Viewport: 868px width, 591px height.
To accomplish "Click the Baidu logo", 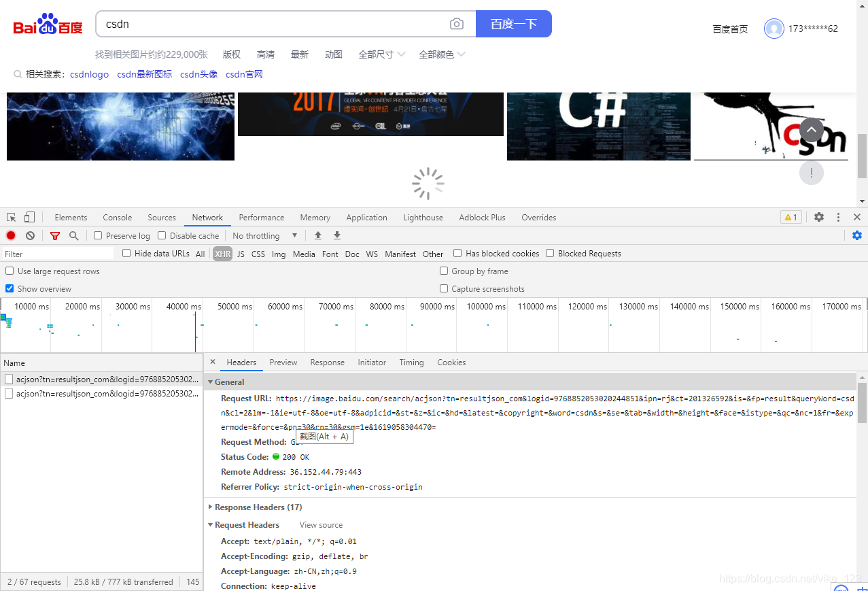I will (x=48, y=24).
